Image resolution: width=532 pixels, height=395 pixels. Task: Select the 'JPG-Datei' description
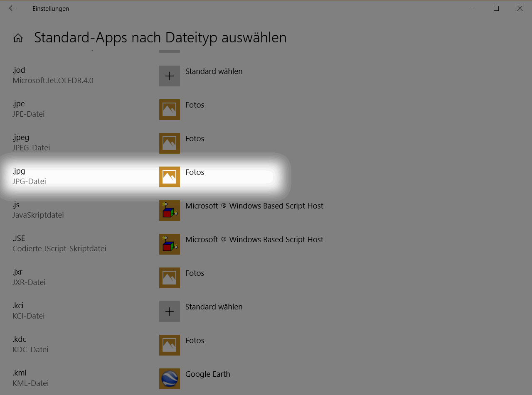[x=29, y=182]
